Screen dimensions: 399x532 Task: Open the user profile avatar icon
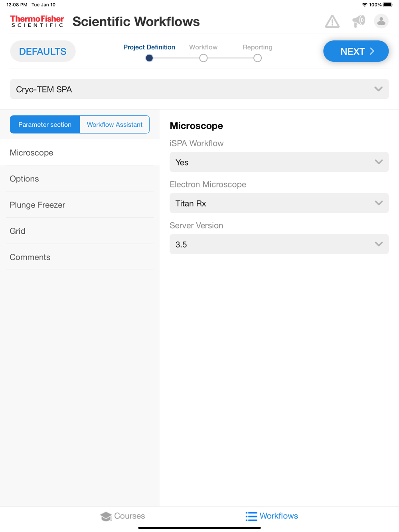pos(381,21)
